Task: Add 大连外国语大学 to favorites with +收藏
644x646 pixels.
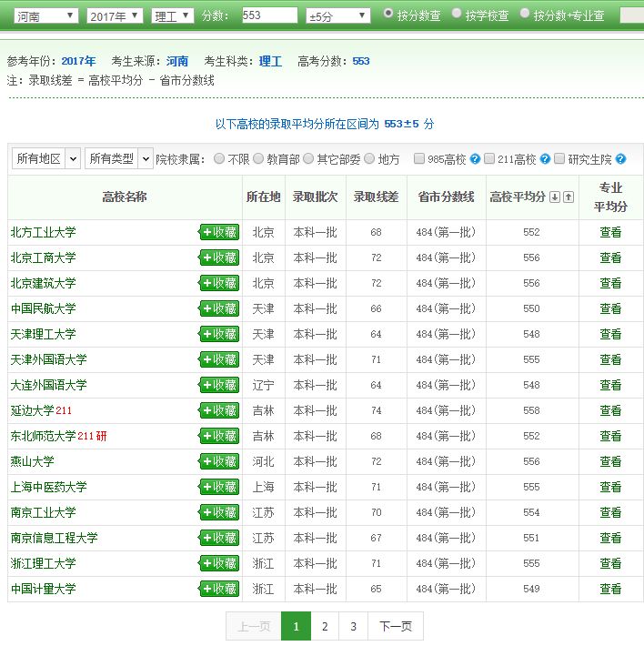Action: pyautogui.click(x=219, y=385)
